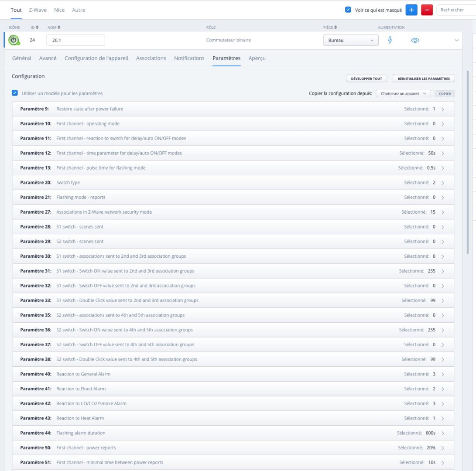The width and height of the screenshot is (476, 471).
Task: Collapse device row with chevron at right
Action: click(x=456, y=41)
